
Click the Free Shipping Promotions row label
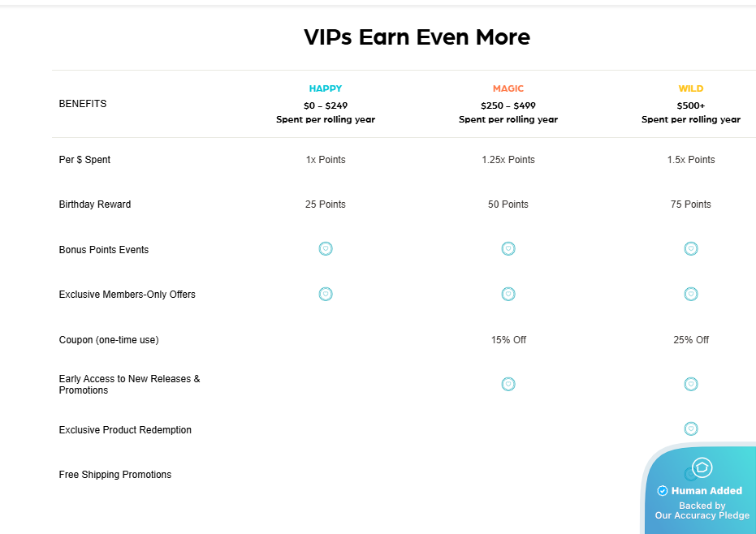pyautogui.click(x=115, y=475)
